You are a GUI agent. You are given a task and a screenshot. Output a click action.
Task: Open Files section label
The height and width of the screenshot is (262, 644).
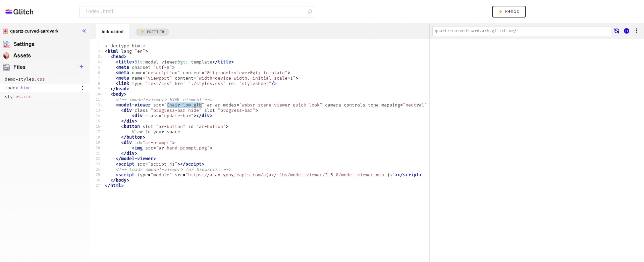[19, 67]
